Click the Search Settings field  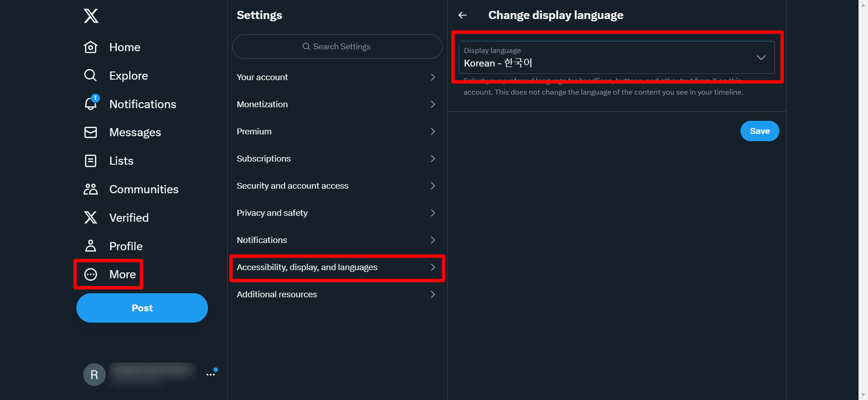337,47
